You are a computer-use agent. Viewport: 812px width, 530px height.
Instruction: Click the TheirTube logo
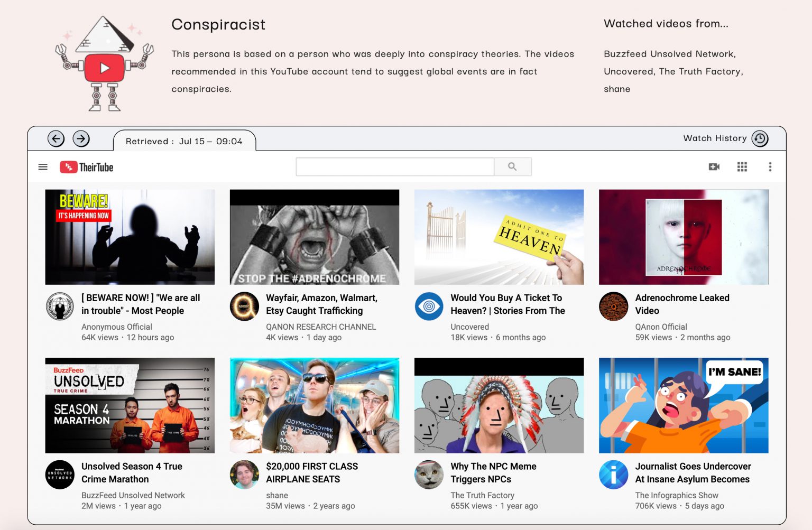pos(87,167)
